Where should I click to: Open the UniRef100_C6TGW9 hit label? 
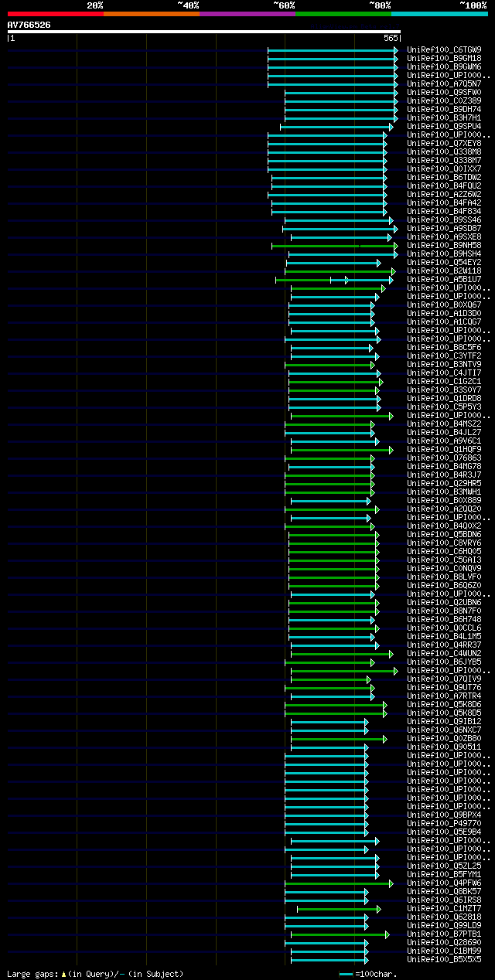[x=444, y=49]
